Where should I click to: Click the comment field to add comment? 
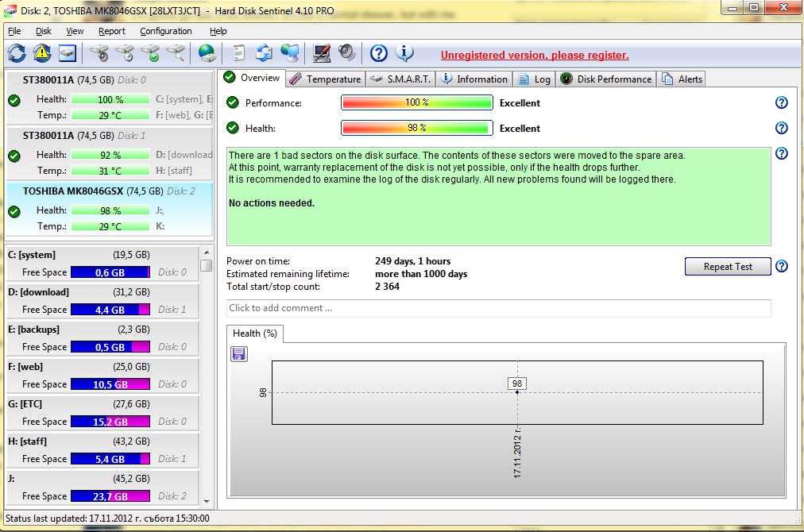tap(498, 308)
